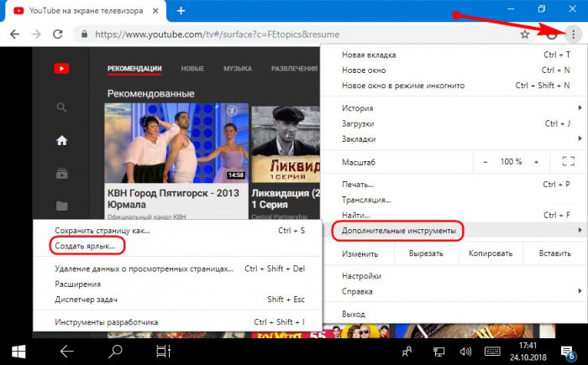Switch to МУЗЫКА tab

[238, 69]
